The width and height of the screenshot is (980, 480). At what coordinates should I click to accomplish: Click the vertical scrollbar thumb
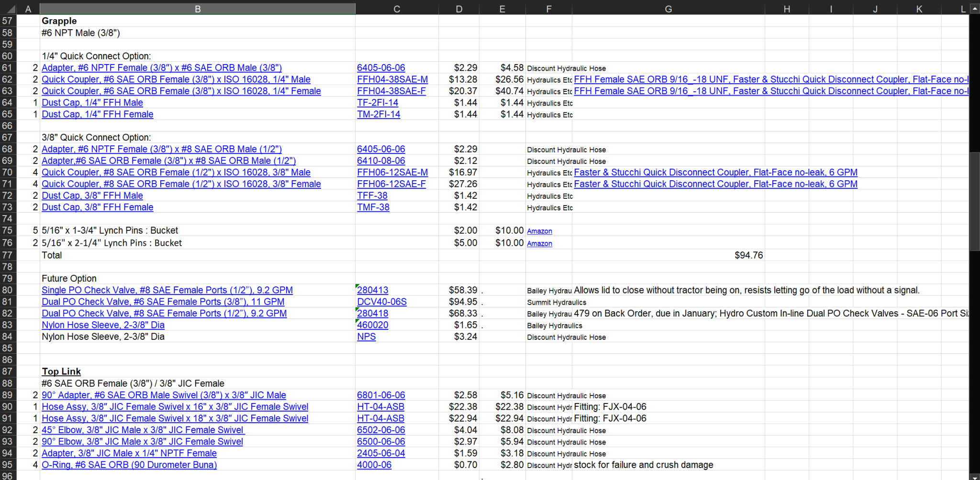pyautogui.click(x=974, y=201)
